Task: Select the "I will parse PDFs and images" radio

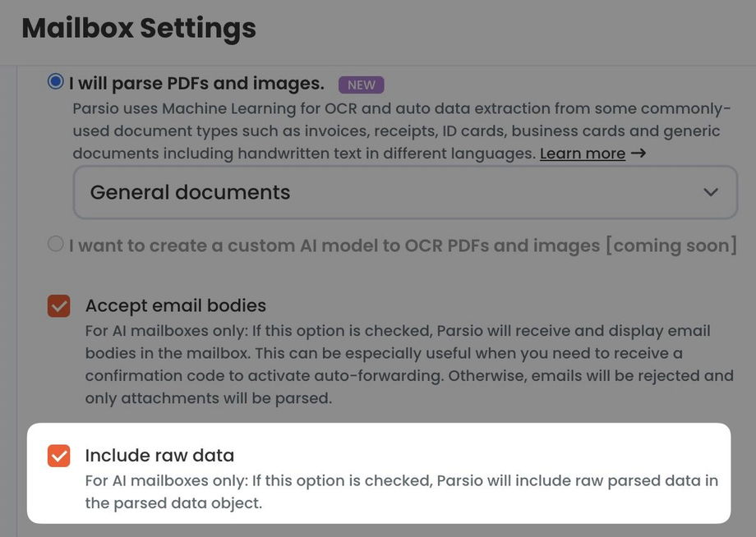Action: 56,81
